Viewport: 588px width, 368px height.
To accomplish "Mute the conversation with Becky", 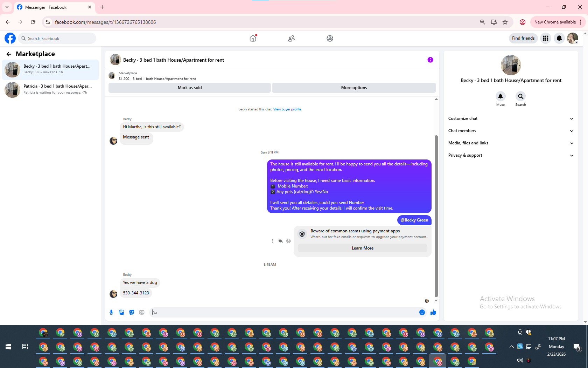I will pos(500,96).
